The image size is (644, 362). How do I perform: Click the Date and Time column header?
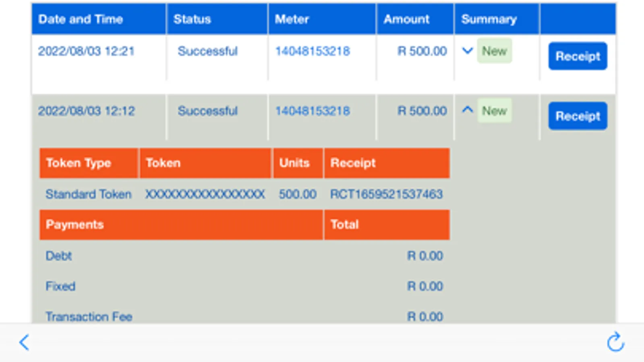pyautogui.click(x=81, y=19)
